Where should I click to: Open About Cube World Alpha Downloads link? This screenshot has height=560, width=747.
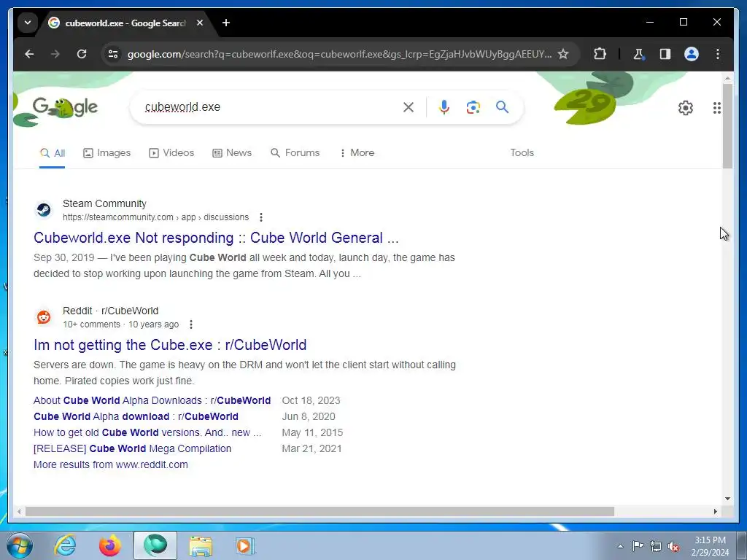(x=152, y=400)
